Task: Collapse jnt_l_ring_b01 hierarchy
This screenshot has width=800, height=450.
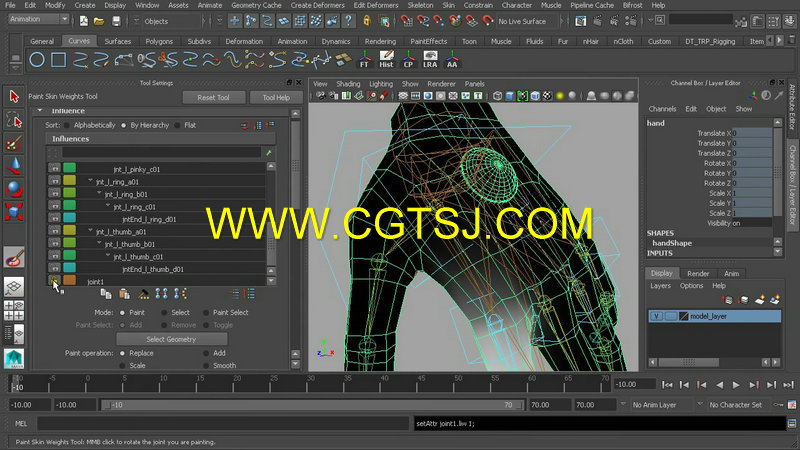Action: pyautogui.click(x=99, y=193)
